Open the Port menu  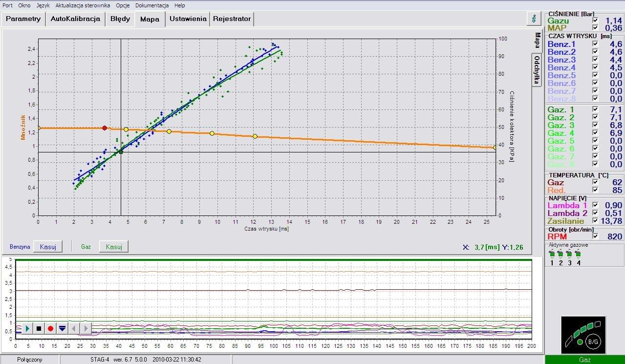(x=8, y=5)
